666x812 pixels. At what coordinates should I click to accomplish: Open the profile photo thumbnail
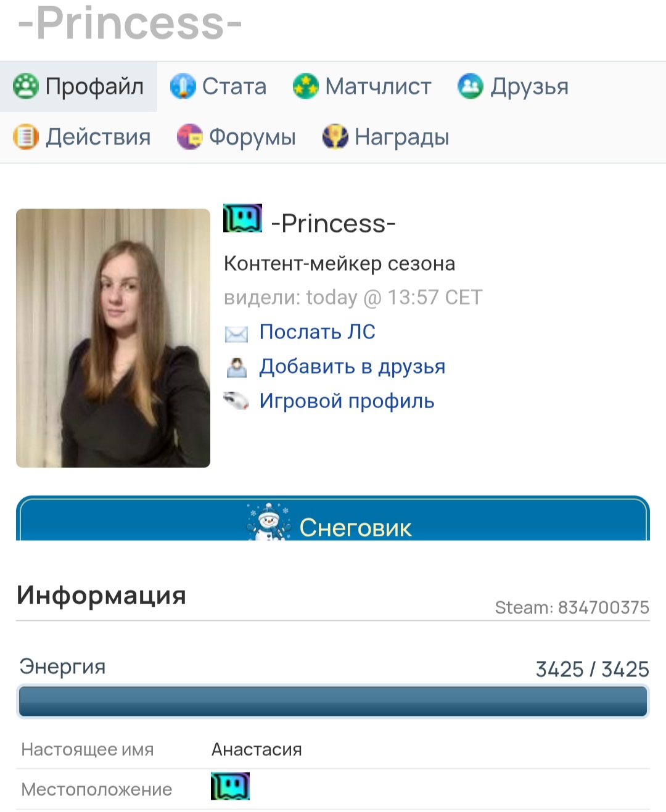pos(113,338)
